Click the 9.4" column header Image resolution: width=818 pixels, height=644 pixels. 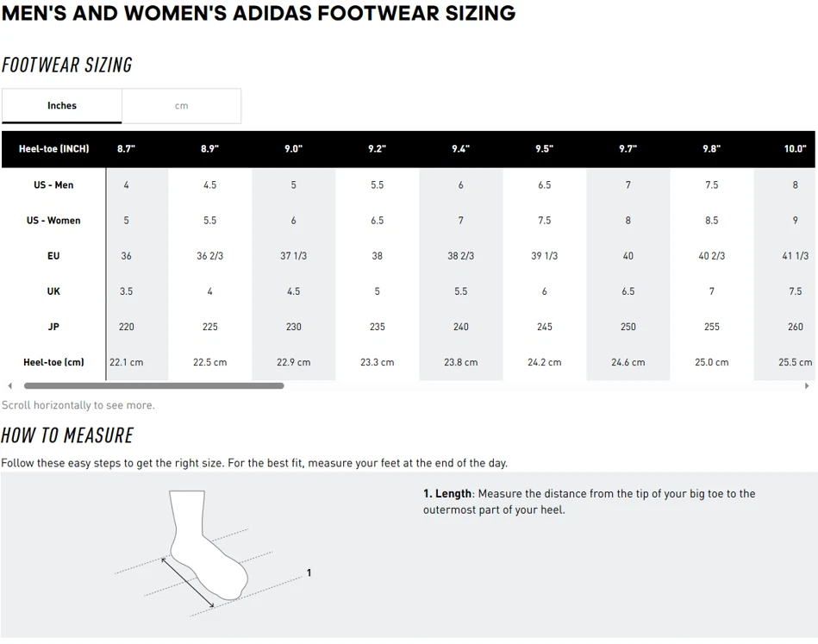pyautogui.click(x=460, y=149)
